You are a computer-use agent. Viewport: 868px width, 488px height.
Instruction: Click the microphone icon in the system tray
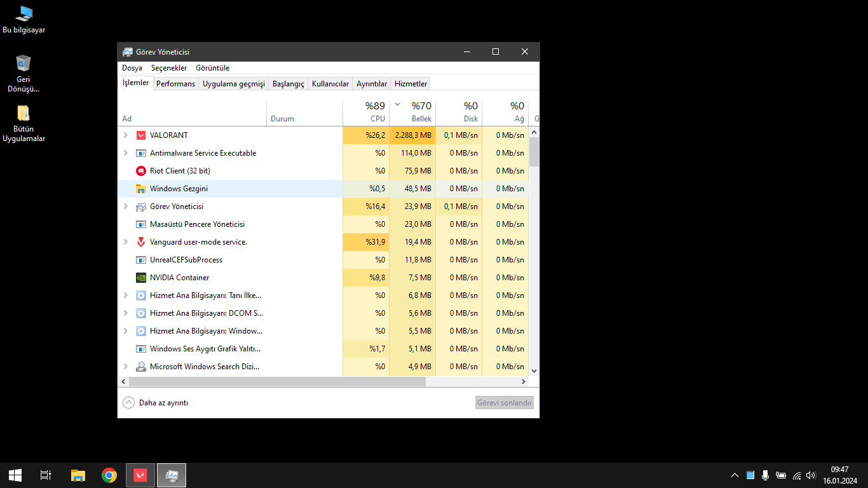[x=766, y=475]
